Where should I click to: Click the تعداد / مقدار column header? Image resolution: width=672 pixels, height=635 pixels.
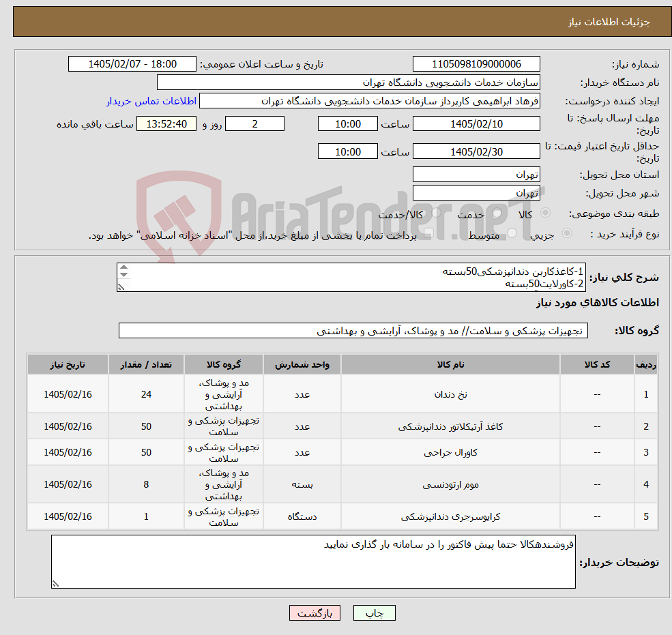146,365
